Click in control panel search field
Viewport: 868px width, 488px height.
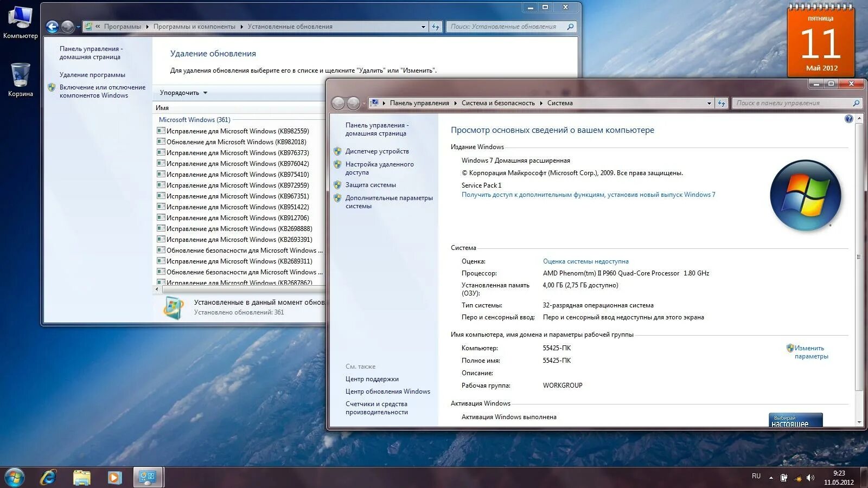tap(792, 103)
